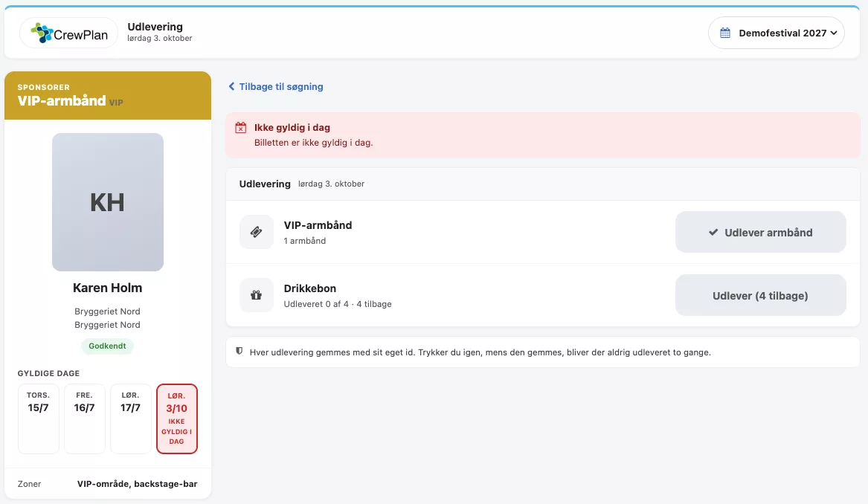Select the Lør. 17/7 day tile
The image size is (868, 504).
(x=131, y=419)
